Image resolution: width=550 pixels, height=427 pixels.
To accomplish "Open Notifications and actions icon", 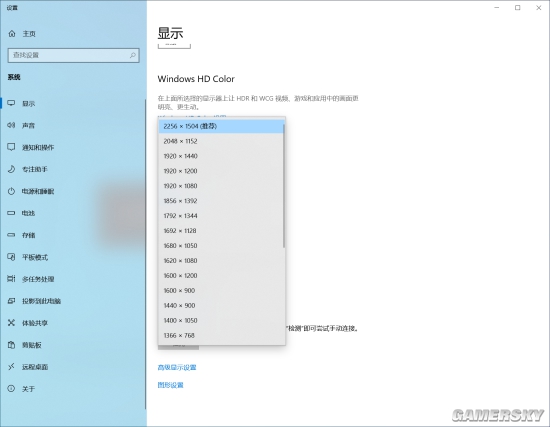I will 11,147.
